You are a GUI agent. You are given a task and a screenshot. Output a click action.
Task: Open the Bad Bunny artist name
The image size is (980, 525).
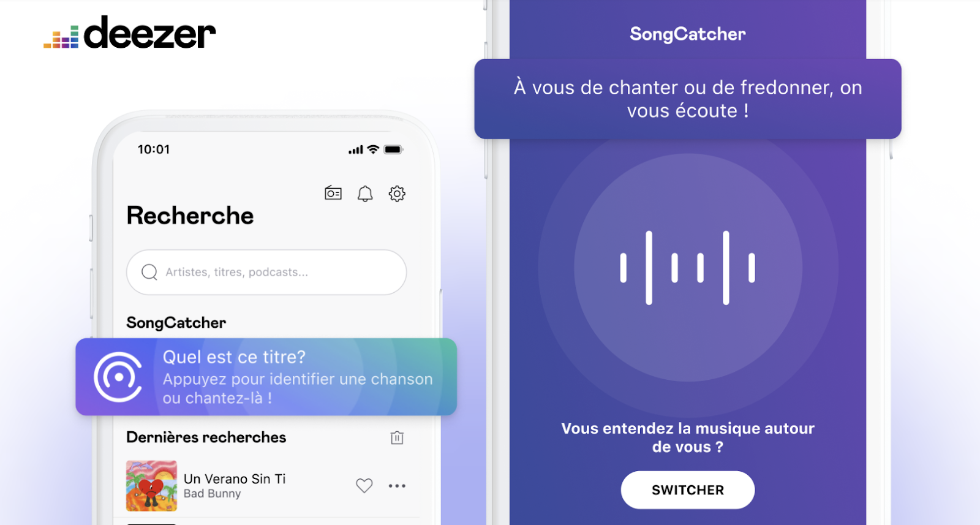(212, 494)
